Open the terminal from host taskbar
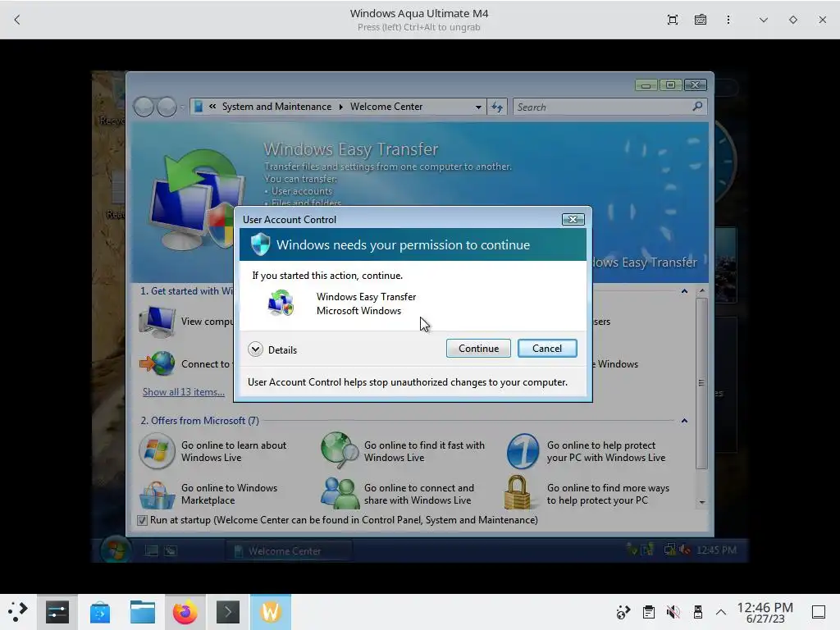This screenshot has height=630, width=840. coord(228,612)
